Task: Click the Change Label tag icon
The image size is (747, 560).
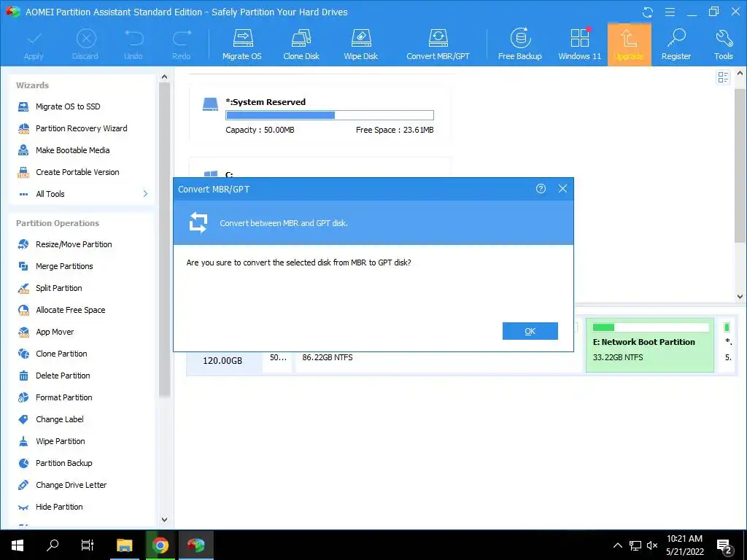Action: (23, 419)
